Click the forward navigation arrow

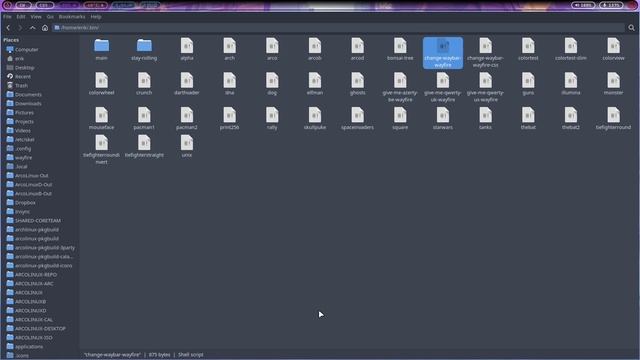coord(20,28)
